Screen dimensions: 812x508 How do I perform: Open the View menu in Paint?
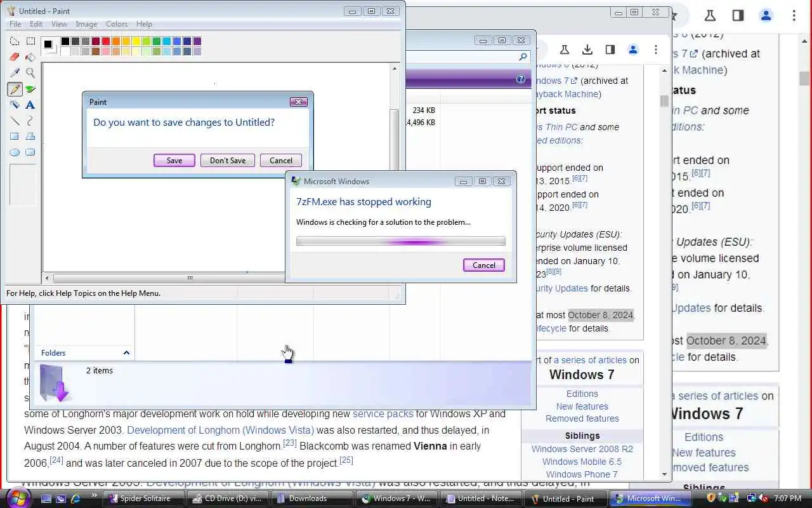click(59, 24)
